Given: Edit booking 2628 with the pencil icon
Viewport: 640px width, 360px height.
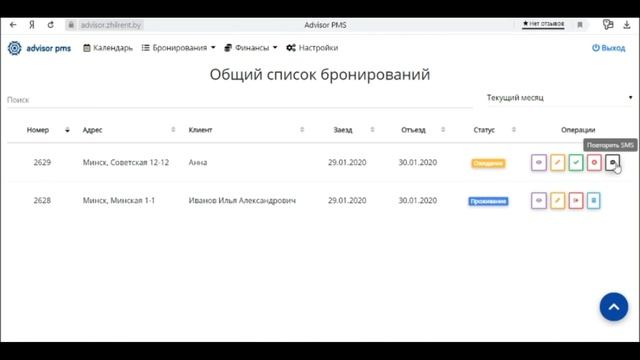Looking at the screenshot, I should coord(558,200).
